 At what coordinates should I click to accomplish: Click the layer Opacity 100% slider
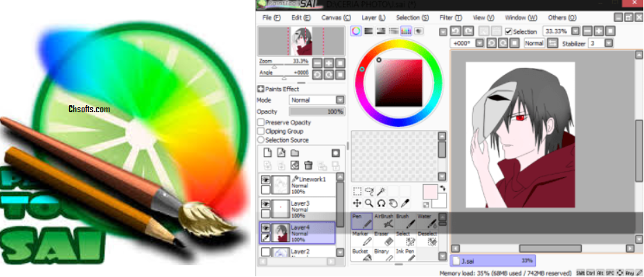point(317,111)
